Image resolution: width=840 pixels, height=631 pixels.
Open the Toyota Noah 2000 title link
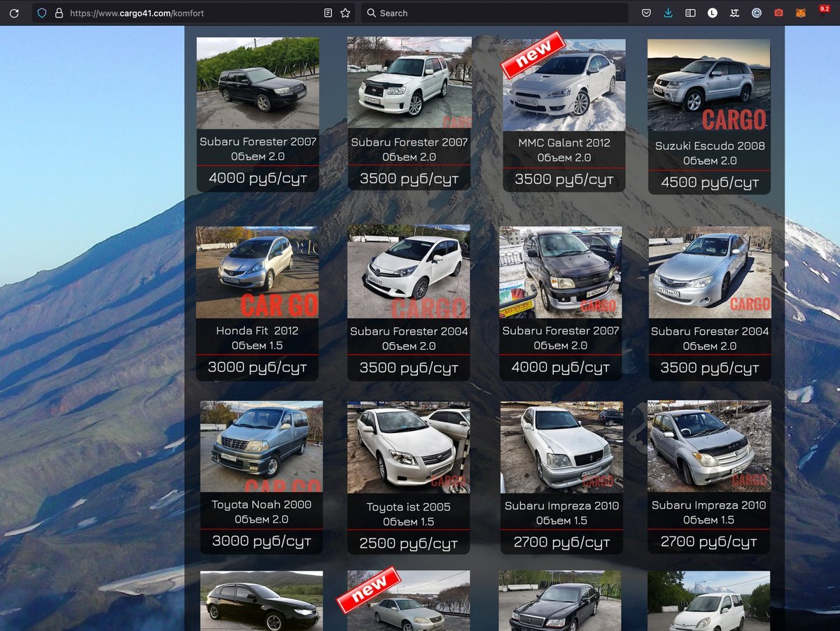coord(261,504)
